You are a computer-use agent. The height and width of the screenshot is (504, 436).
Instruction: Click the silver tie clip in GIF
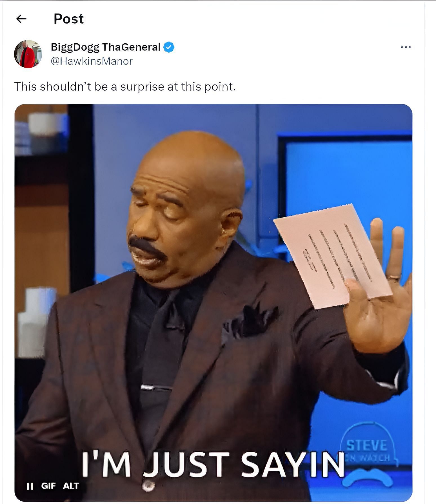click(x=156, y=388)
